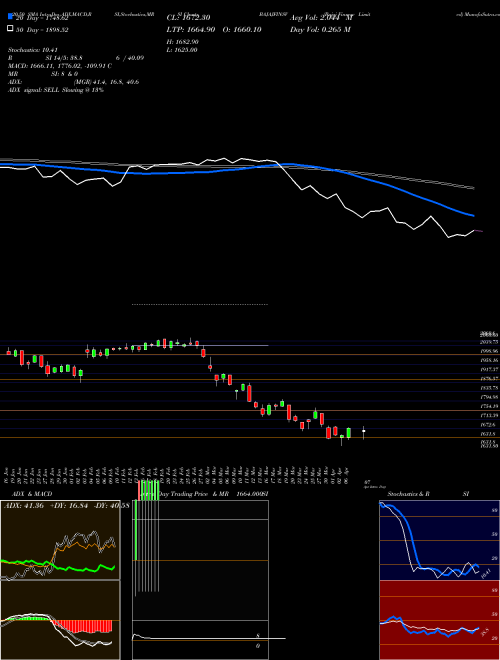Image resolution: width=500 pixels, height=660 pixels.
Task: Click the 1998.96 price axis label
Action: (489, 351)
